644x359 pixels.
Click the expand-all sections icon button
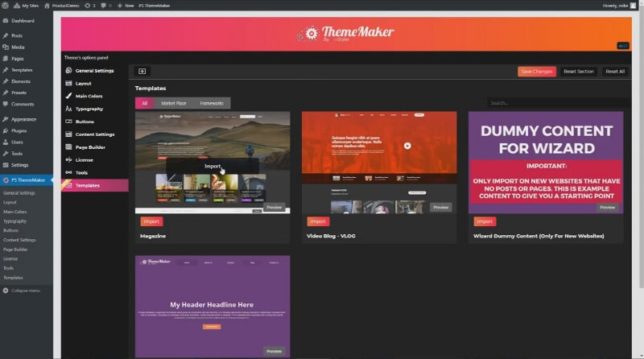point(142,72)
